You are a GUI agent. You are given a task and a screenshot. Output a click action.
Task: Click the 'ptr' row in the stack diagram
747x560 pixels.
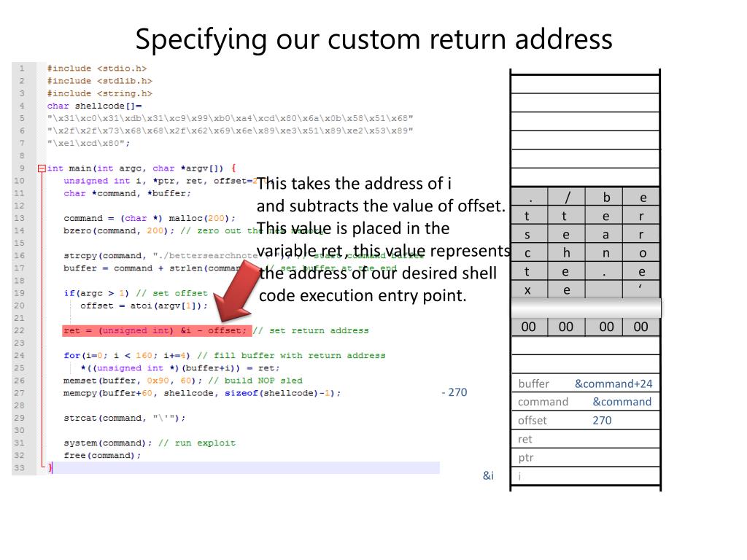586,458
